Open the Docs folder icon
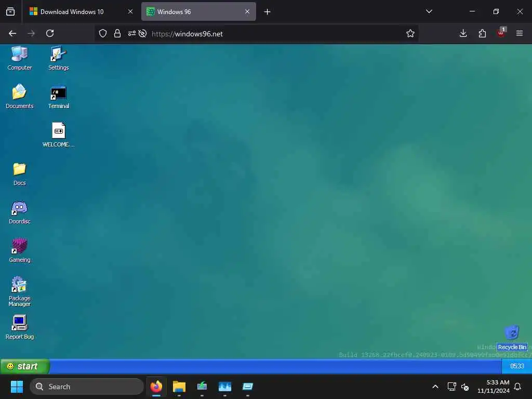Viewport: 532px width, 399px height. pos(19,174)
